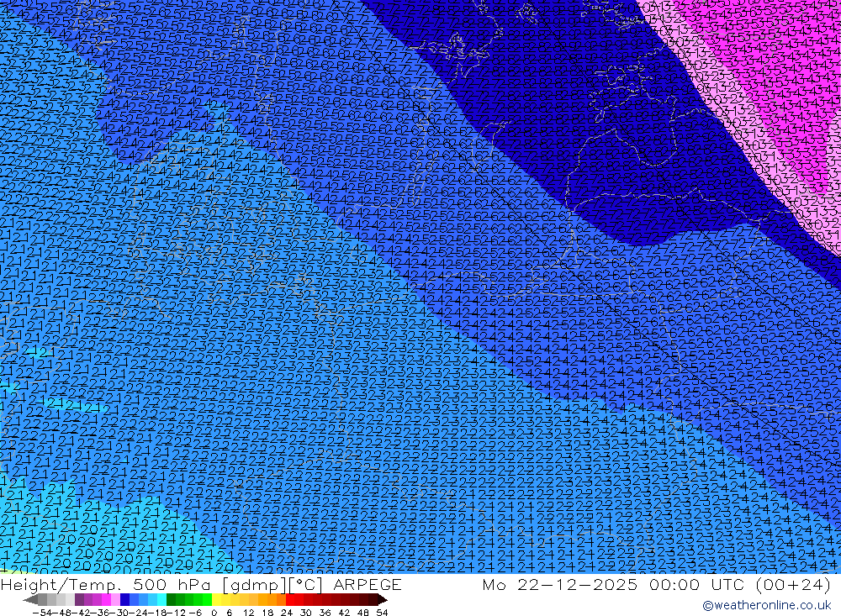The height and width of the screenshot is (616, 841).
Task: Click the '[gdmp]' unit text in title
Action: pyautogui.click(x=255, y=584)
